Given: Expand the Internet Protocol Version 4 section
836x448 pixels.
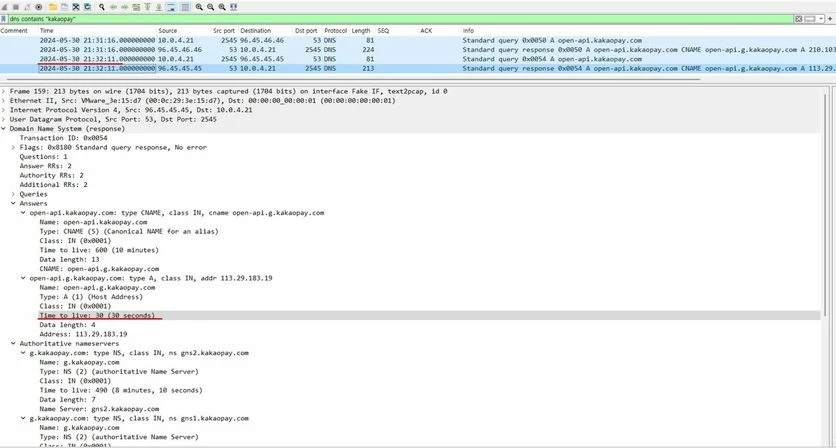Looking at the screenshot, I should click(4, 110).
